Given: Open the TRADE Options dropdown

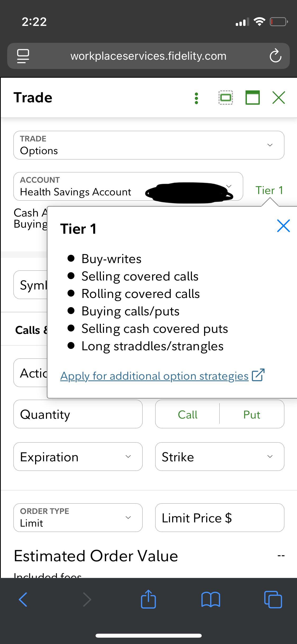Looking at the screenshot, I should (x=149, y=145).
